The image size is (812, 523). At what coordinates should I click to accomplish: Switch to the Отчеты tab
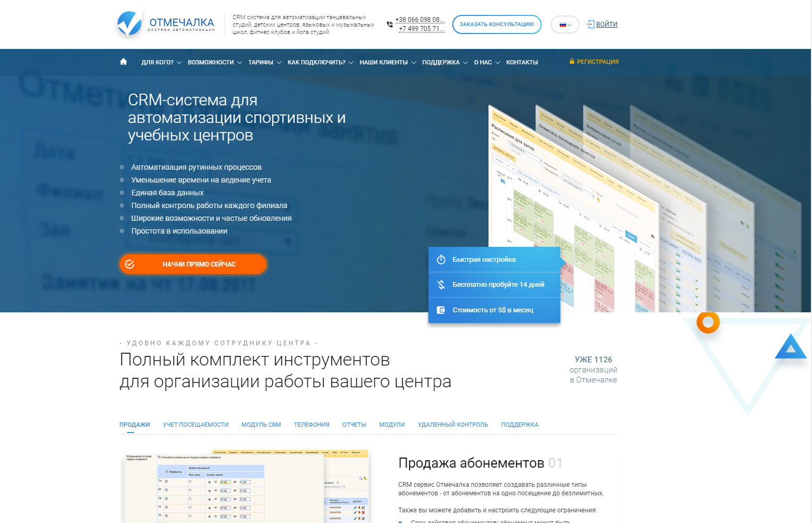pyautogui.click(x=354, y=425)
